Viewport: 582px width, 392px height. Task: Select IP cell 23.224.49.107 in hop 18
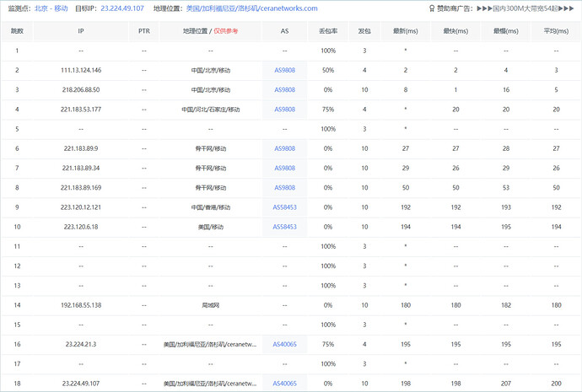pos(81,384)
